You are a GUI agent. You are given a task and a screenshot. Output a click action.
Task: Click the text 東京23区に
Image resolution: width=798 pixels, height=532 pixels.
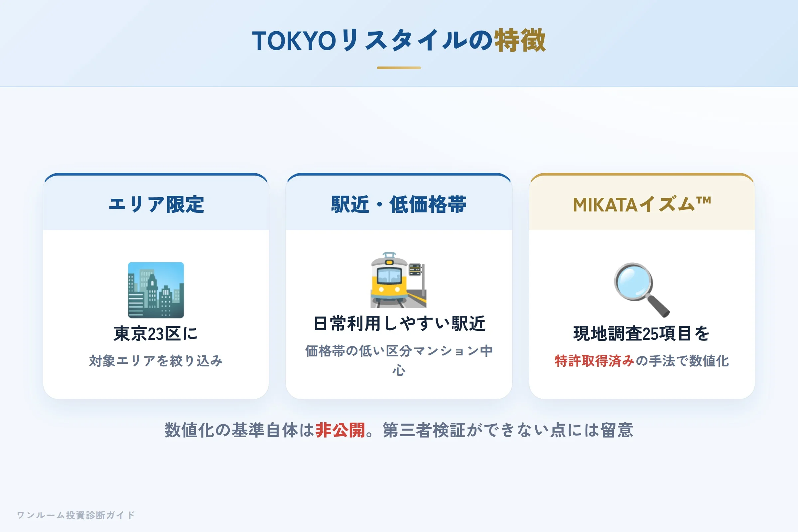pos(156,333)
